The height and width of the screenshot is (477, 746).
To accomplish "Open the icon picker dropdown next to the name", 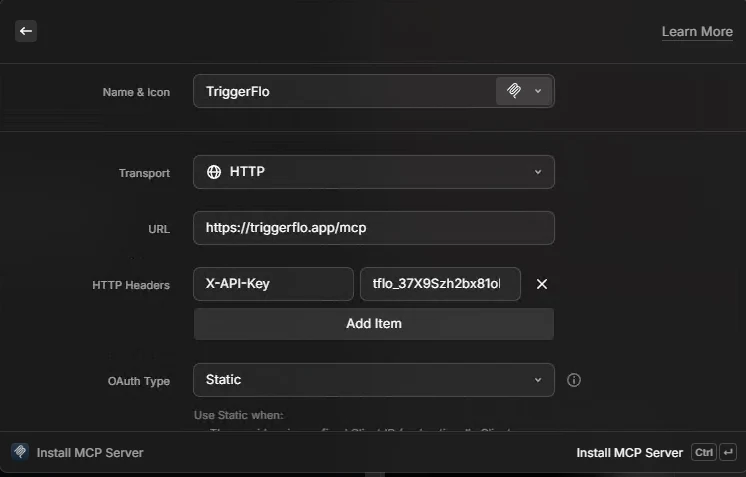I will pyautogui.click(x=524, y=91).
